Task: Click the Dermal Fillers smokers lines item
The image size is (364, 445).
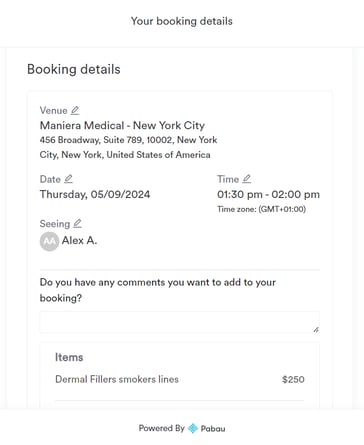Action: [x=117, y=379]
